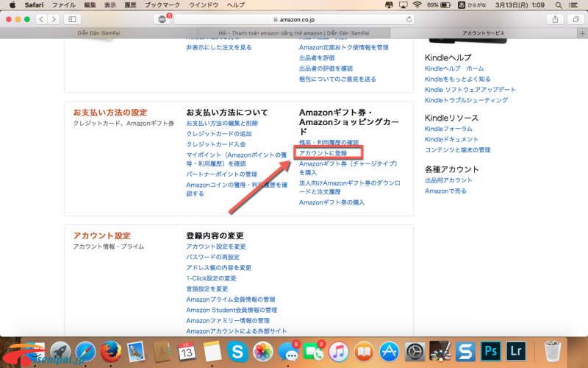Open the ブックマーク menu
The image size is (588, 368).
tap(162, 5)
